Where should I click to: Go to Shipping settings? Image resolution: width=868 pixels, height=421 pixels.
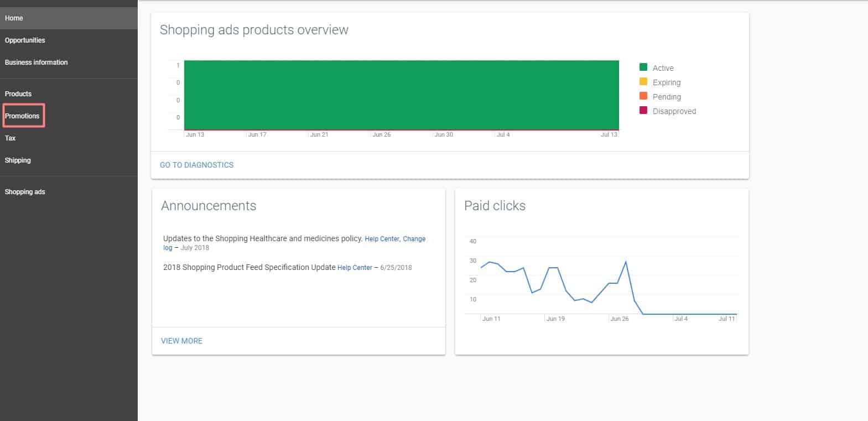69,160
